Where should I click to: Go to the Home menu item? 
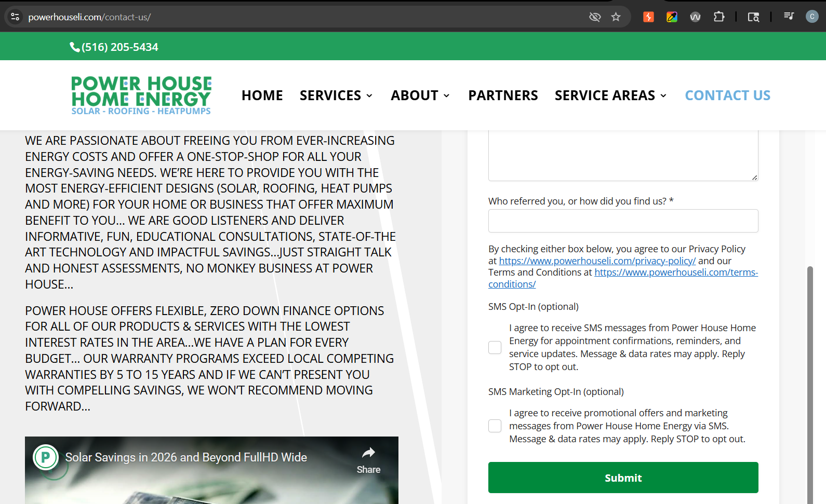tap(262, 96)
